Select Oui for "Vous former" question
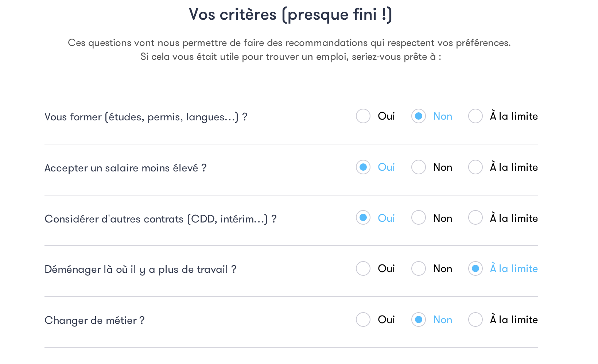Viewport: 598px width, 364px height. 363,116
